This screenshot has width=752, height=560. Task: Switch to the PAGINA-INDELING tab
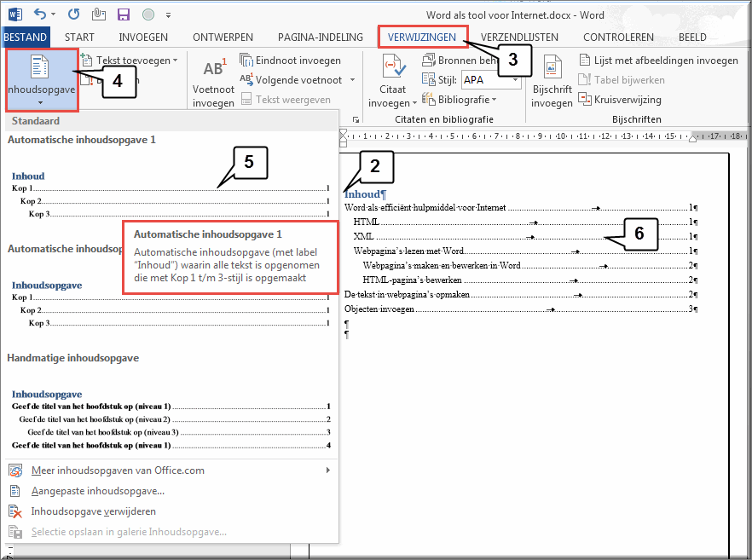point(321,37)
